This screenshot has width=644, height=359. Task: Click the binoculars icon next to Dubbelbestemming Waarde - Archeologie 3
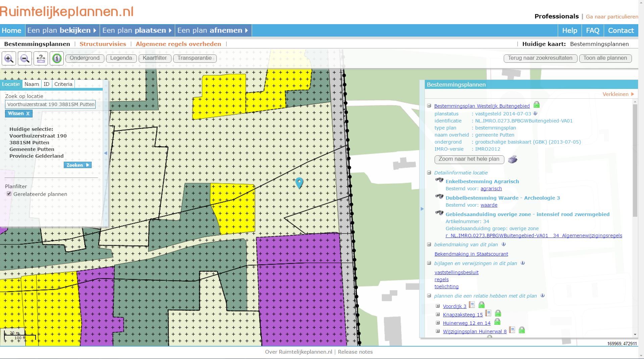439,197
